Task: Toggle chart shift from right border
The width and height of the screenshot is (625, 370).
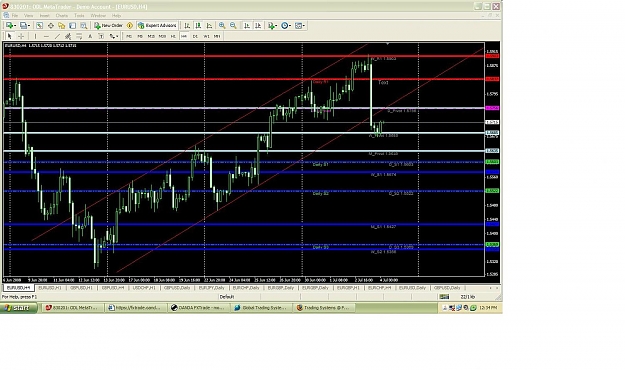Action: pos(258,26)
